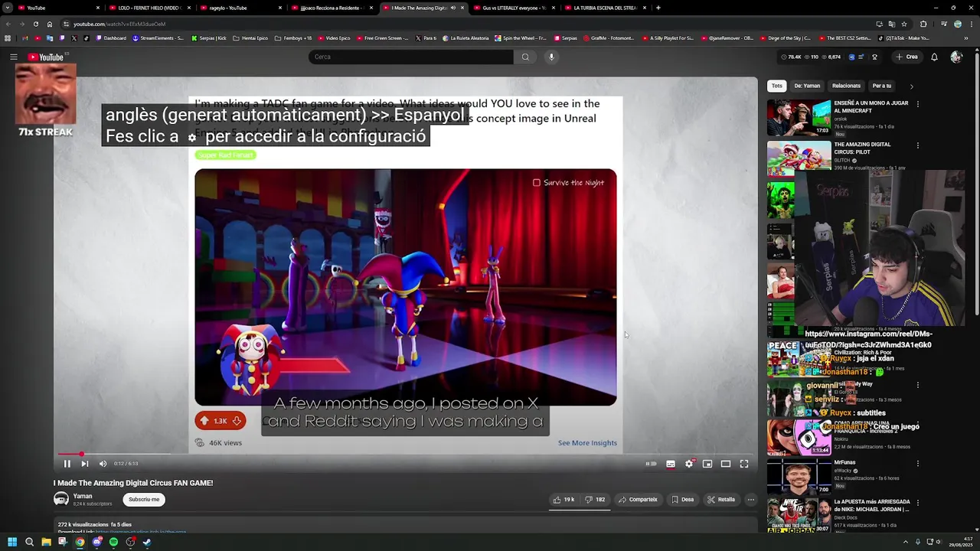Mute the video volume

(103, 464)
